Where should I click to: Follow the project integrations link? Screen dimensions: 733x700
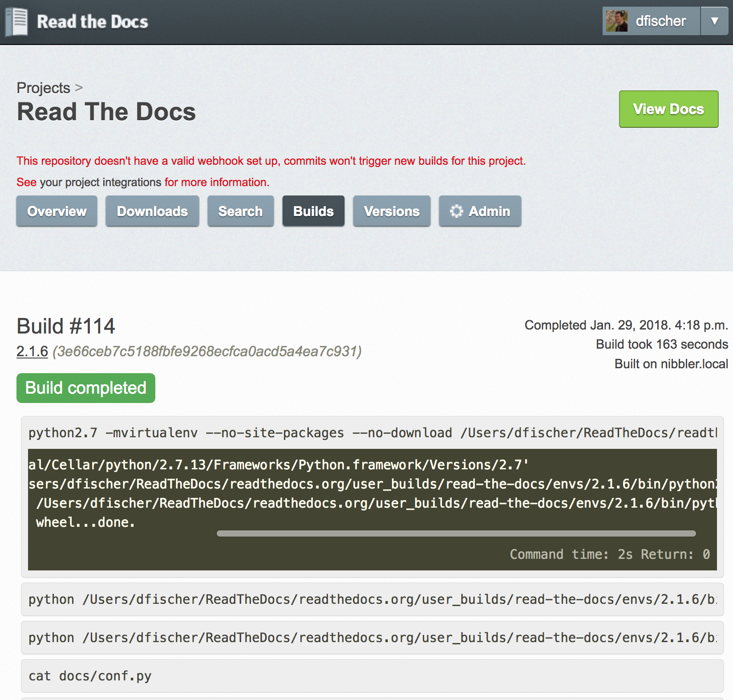click(x=101, y=182)
